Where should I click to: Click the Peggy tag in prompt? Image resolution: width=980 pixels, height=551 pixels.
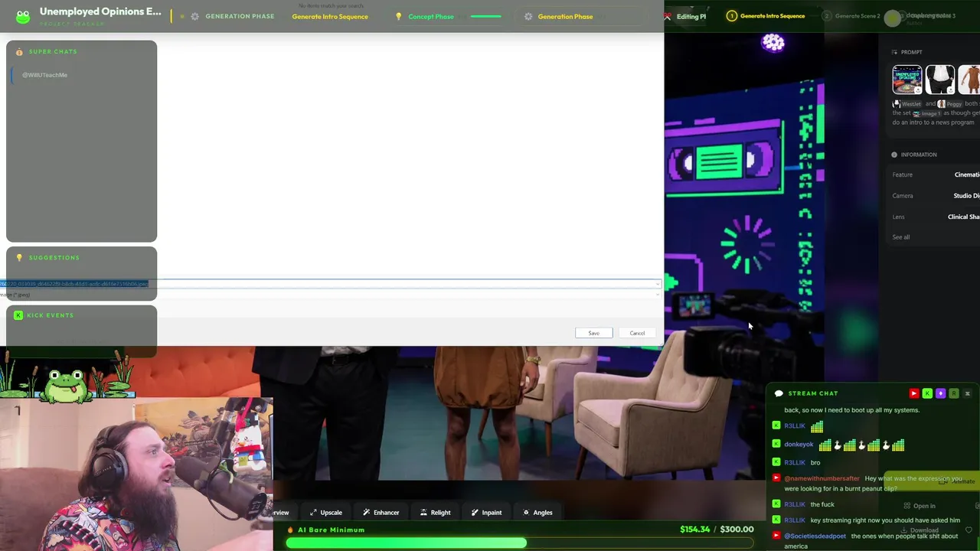coord(950,104)
